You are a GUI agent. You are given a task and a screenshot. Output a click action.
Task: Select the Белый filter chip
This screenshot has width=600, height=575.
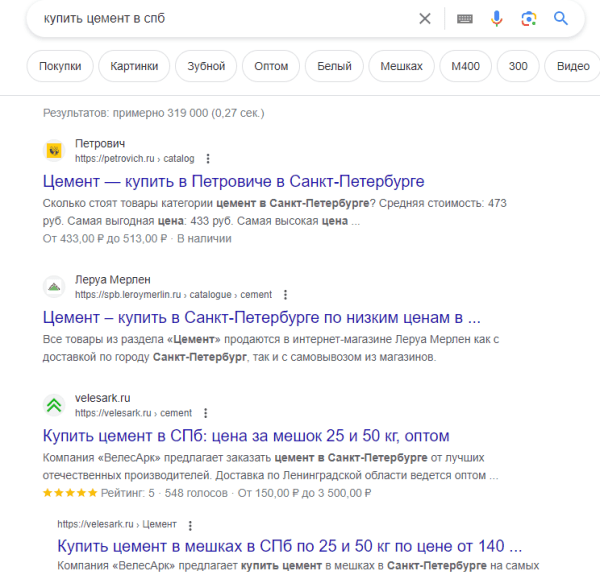[x=334, y=66]
